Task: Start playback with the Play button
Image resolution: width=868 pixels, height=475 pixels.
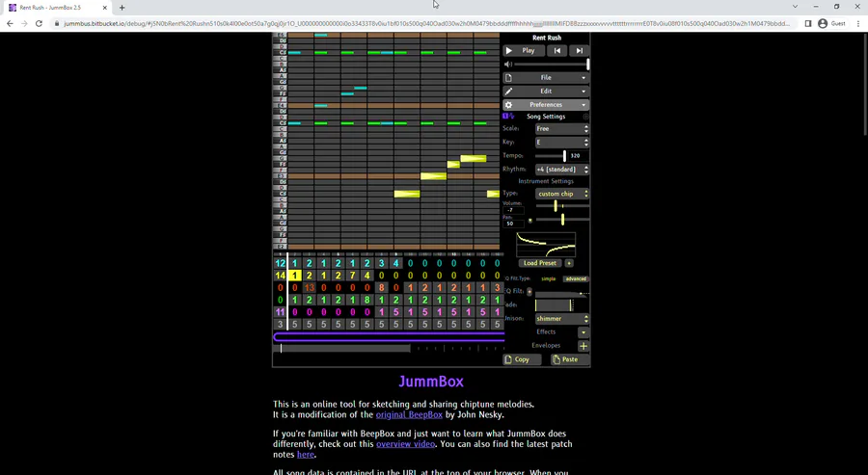Action: pos(523,50)
